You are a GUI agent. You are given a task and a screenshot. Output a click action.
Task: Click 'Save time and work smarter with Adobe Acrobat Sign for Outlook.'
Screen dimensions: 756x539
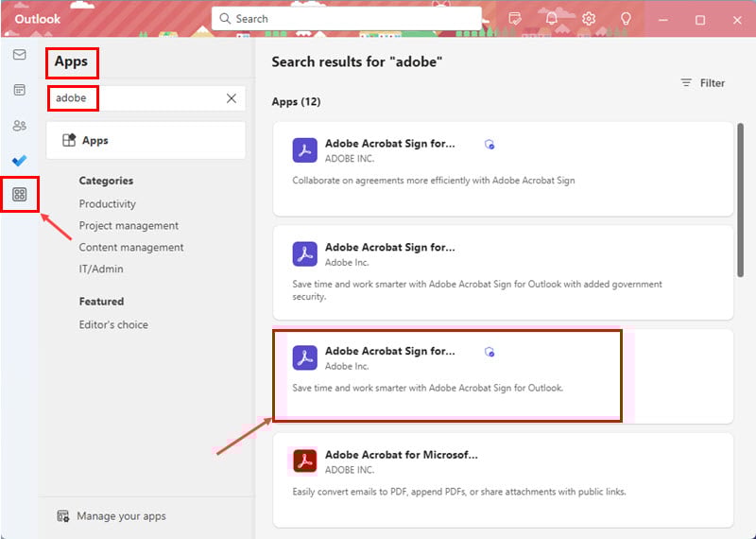pos(428,388)
